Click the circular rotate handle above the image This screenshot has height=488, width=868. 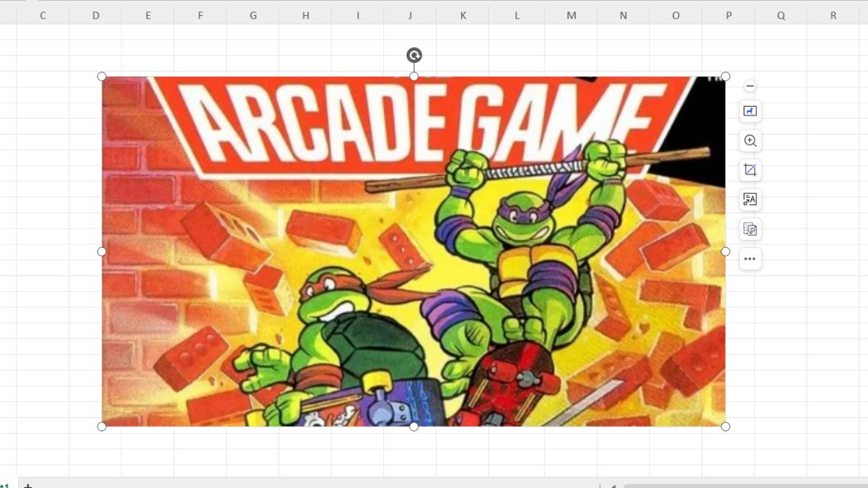(x=414, y=56)
